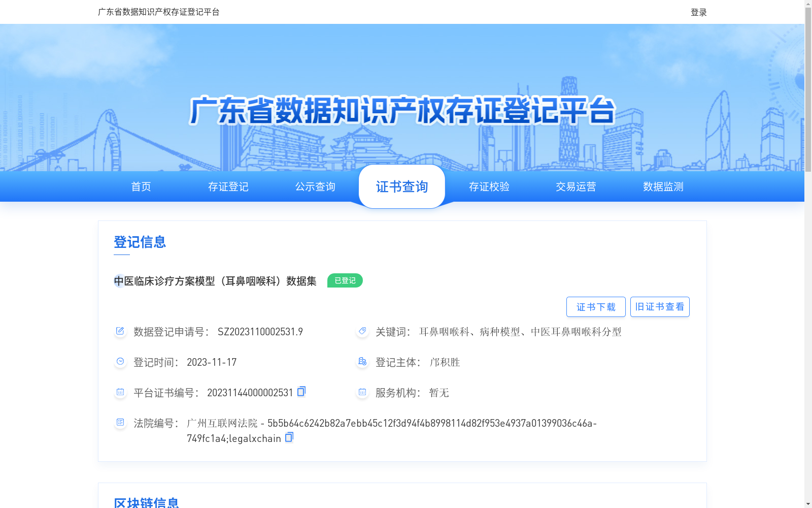
Task: Open the 首页 navigation tab
Action: [x=141, y=186]
